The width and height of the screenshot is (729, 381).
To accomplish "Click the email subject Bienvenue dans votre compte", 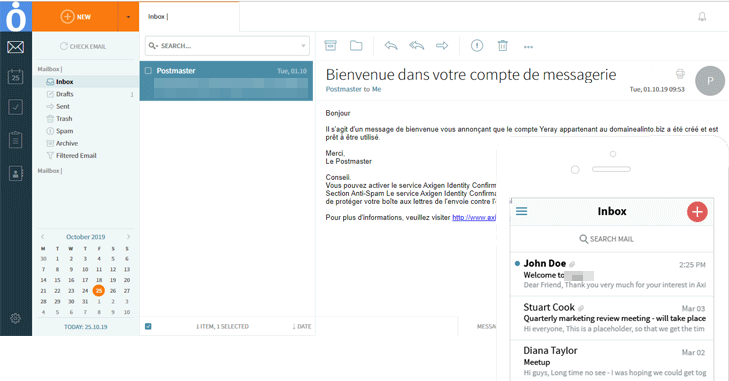I will (471, 74).
